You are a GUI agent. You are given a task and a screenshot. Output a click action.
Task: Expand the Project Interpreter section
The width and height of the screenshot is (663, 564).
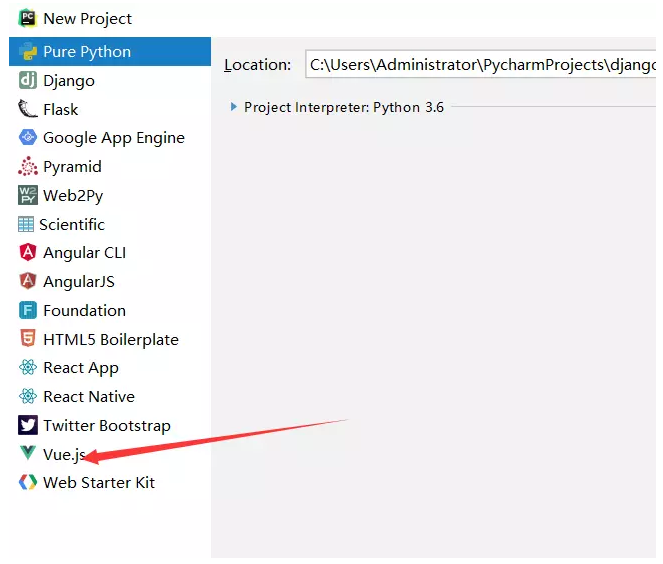pos(233,107)
